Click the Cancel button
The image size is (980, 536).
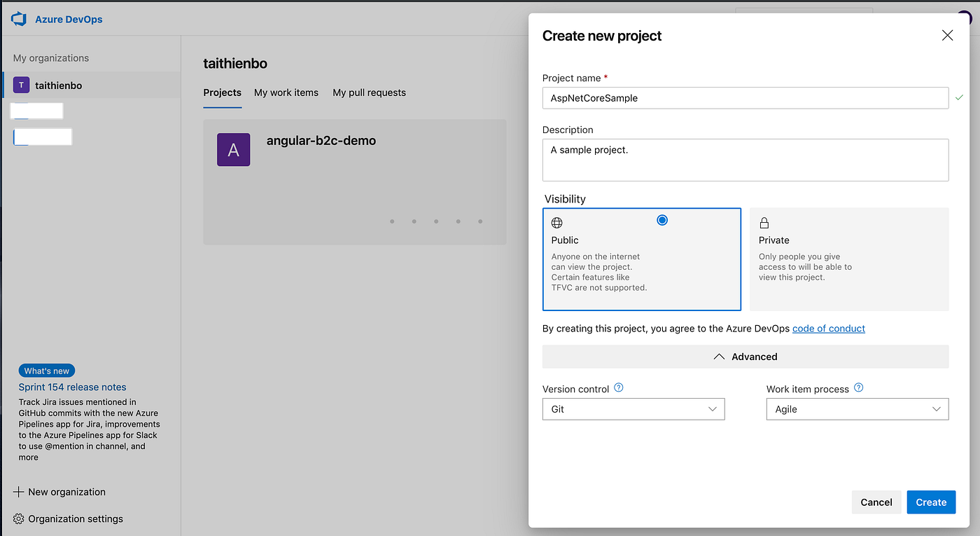(x=876, y=502)
